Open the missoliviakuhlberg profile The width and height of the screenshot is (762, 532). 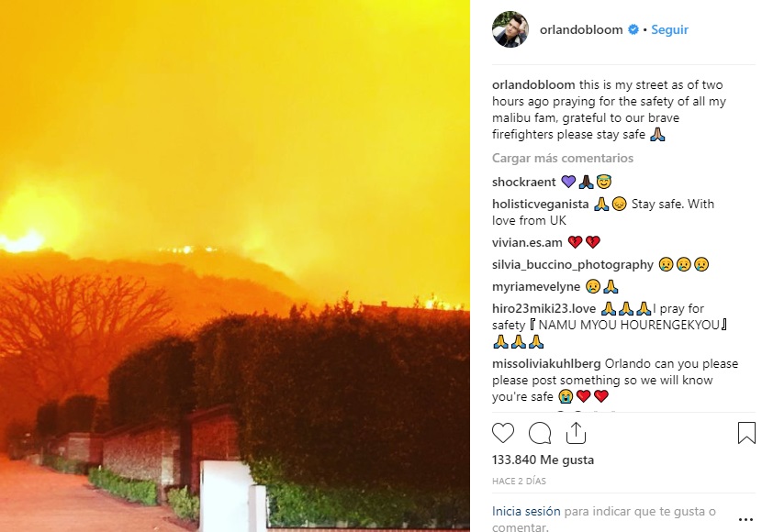click(x=546, y=363)
